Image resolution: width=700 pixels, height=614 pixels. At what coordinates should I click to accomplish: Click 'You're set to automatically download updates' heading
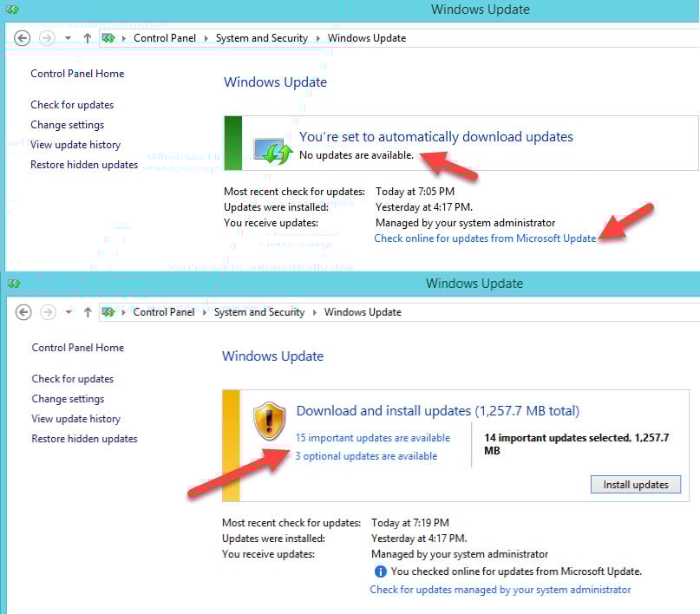[436, 137]
